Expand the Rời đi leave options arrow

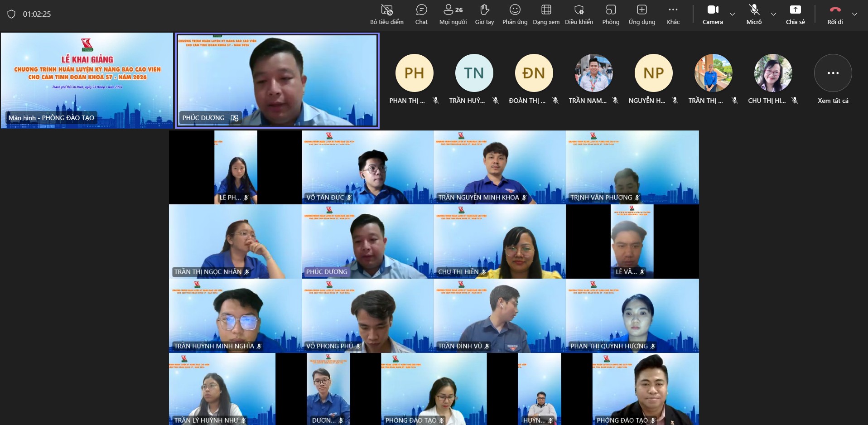click(854, 14)
